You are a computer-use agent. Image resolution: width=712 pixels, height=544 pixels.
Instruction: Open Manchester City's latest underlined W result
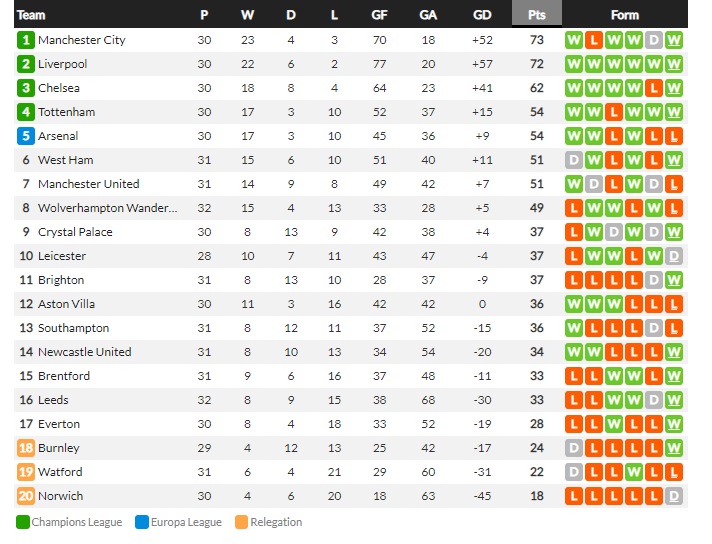[x=674, y=40]
